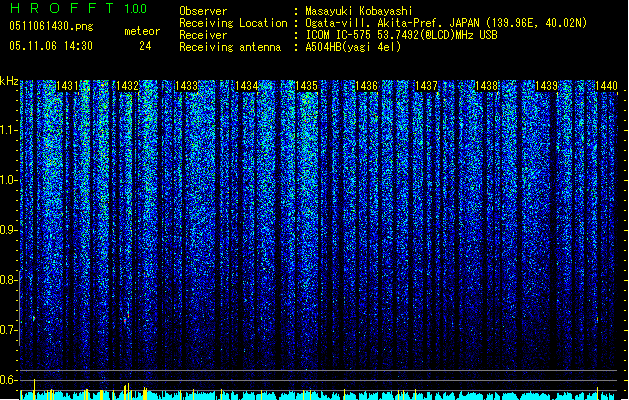The image size is (629, 400).
Task: Click the 0.7 kHz frequency axis label
Action: point(9,330)
